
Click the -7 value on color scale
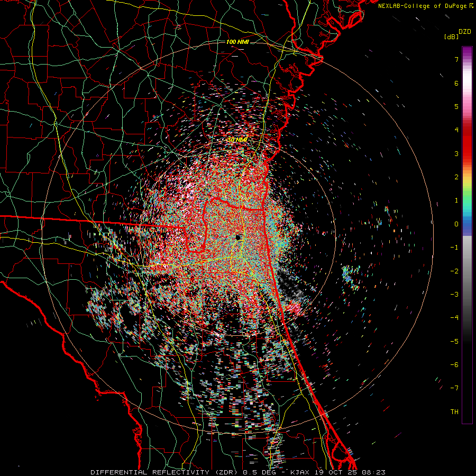coord(454,388)
